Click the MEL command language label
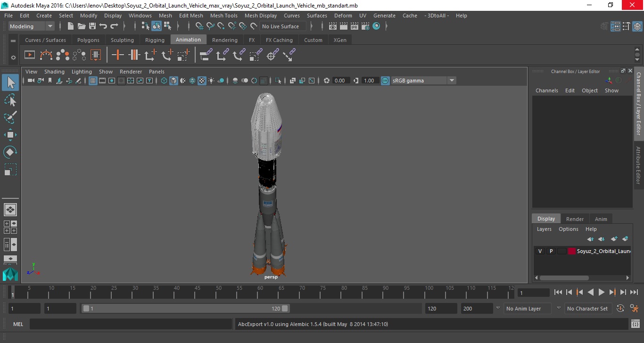Image resolution: width=644 pixels, height=343 pixels. pos(18,324)
